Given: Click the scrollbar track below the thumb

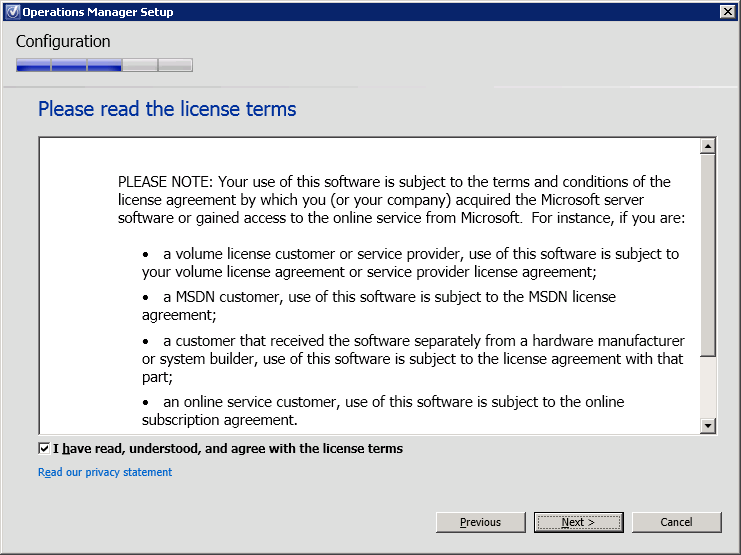Looking at the screenshot, I should [x=708, y=388].
